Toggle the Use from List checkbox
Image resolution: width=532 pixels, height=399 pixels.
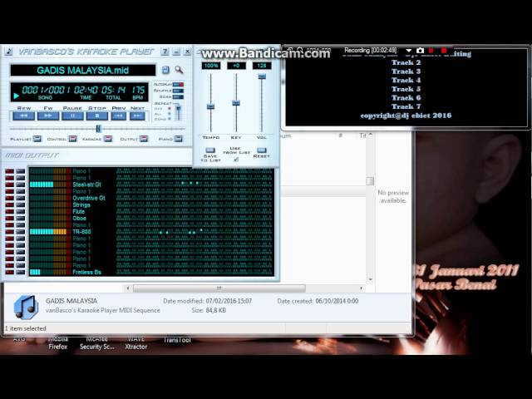tap(236, 159)
